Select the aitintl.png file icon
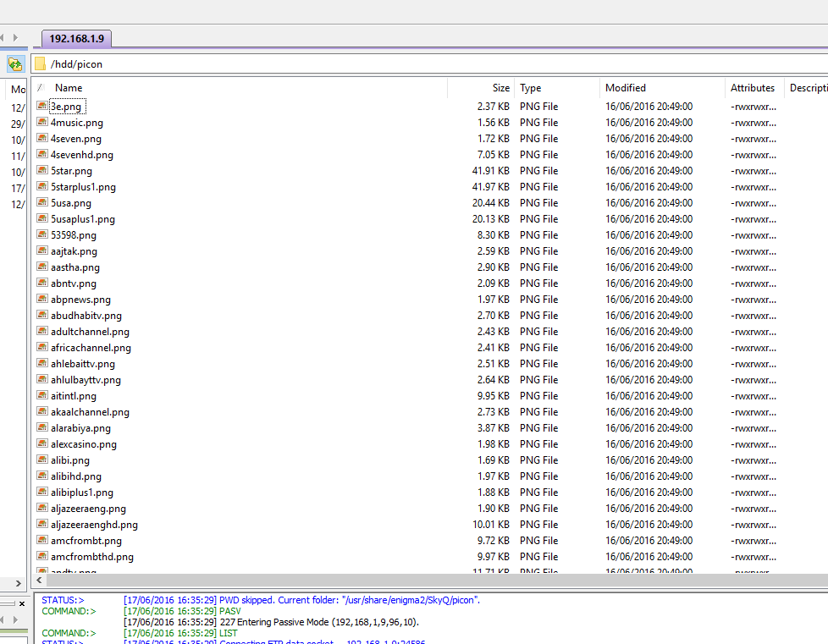The width and height of the screenshot is (828, 644). point(42,396)
